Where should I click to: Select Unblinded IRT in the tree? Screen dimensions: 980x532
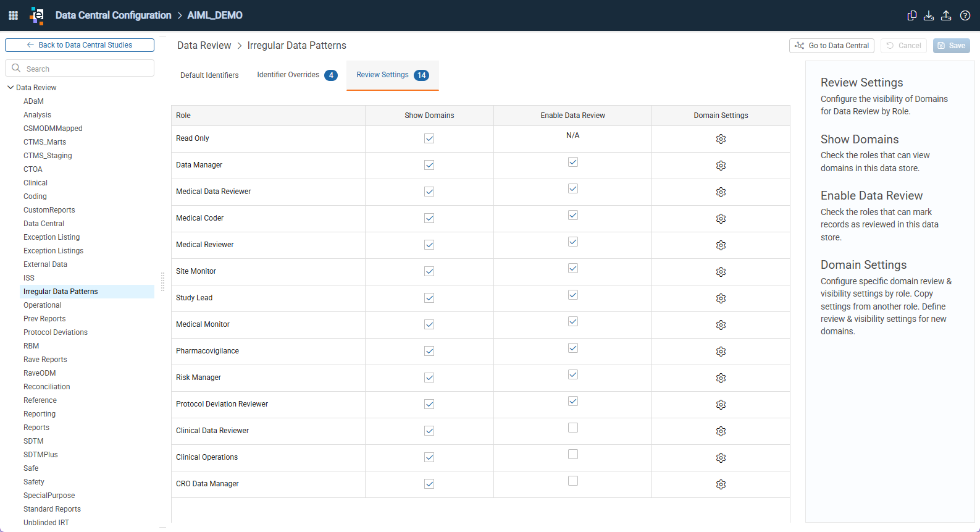pyautogui.click(x=46, y=523)
